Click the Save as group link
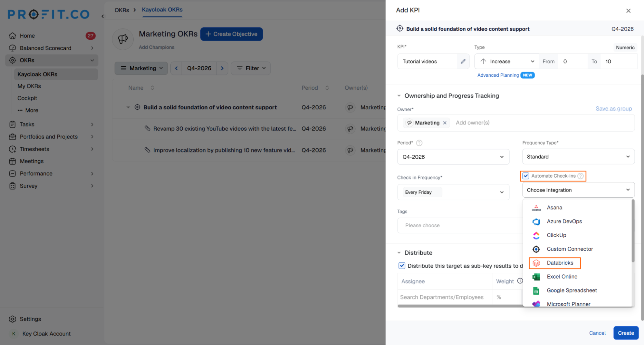This screenshot has height=345, width=644. pos(613,109)
